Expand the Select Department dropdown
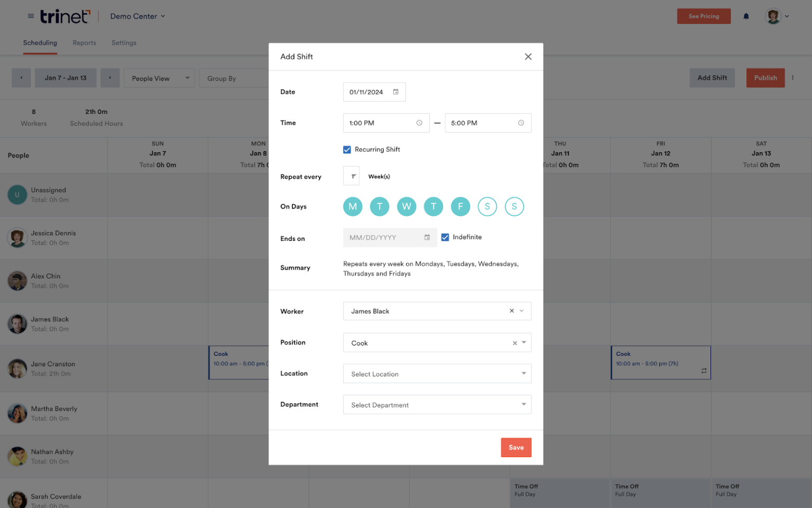 (x=437, y=404)
